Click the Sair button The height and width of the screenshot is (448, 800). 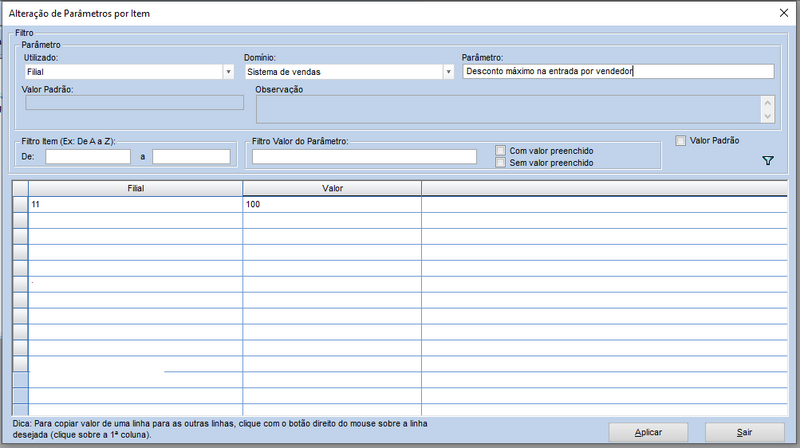(x=744, y=432)
